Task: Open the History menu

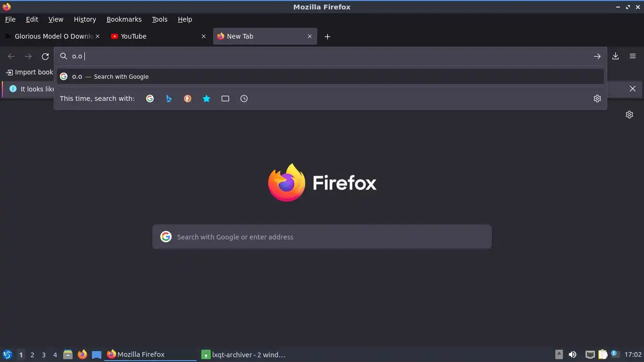Action: click(x=85, y=19)
